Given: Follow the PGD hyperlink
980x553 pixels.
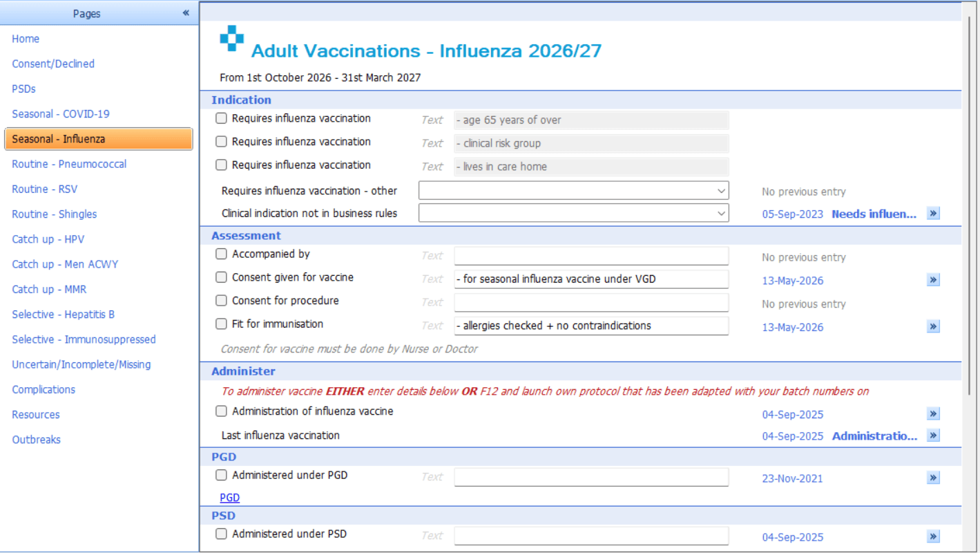Looking at the screenshot, I should tap(230, 498).
